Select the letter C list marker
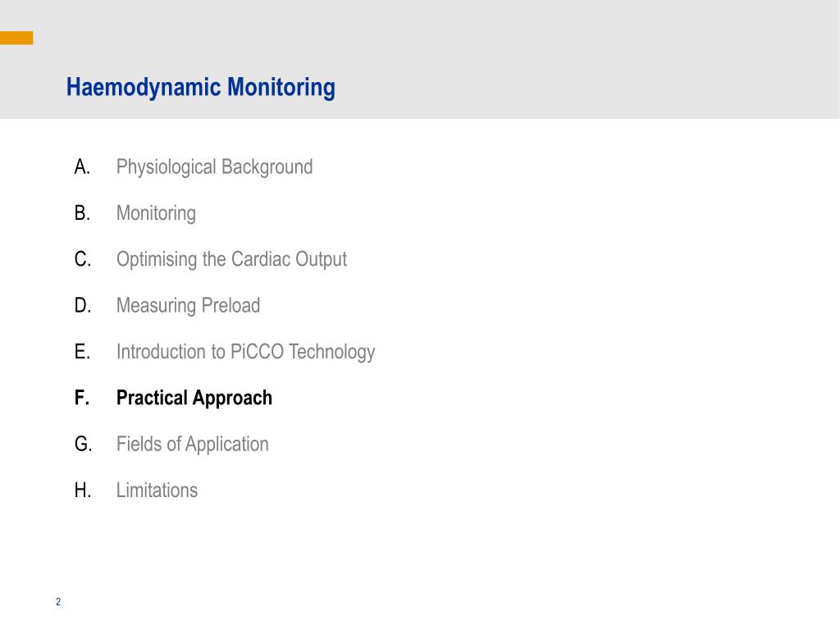Image resolution: width=840 pixels, height=630 pixels. 82,259
